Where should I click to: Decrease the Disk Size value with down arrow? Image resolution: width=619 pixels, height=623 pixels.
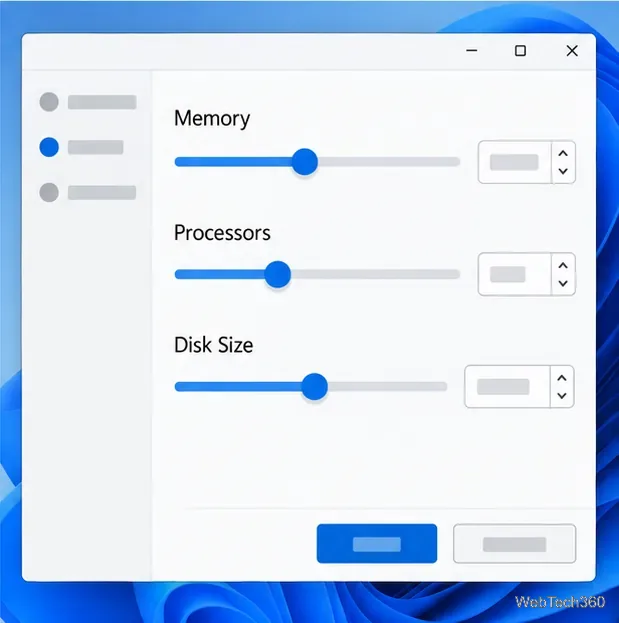point(562,396)
